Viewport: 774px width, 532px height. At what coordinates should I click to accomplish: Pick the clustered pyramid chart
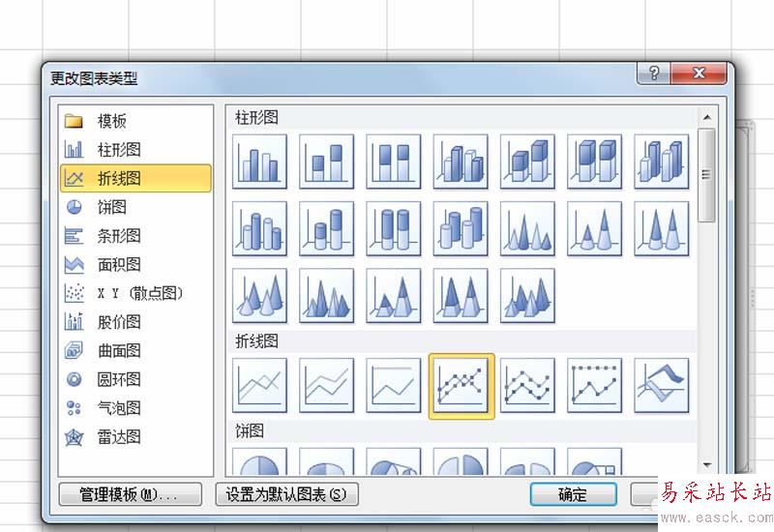pos(327,296)
